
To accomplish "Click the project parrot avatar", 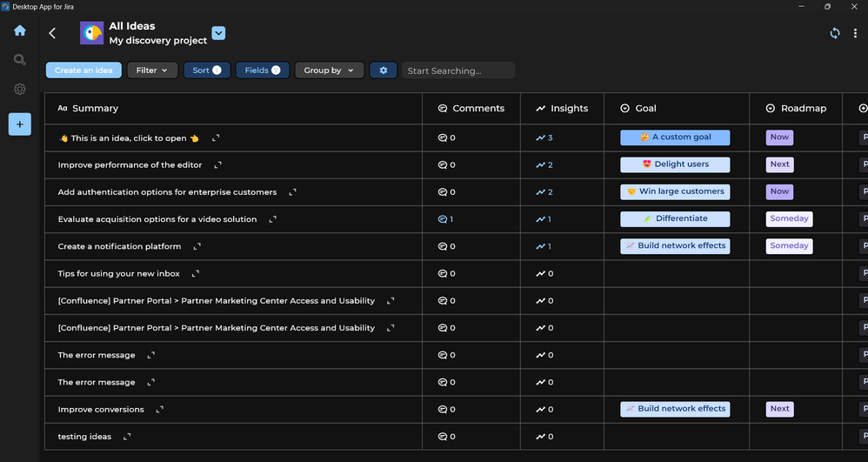I will [x=92, y=33].
